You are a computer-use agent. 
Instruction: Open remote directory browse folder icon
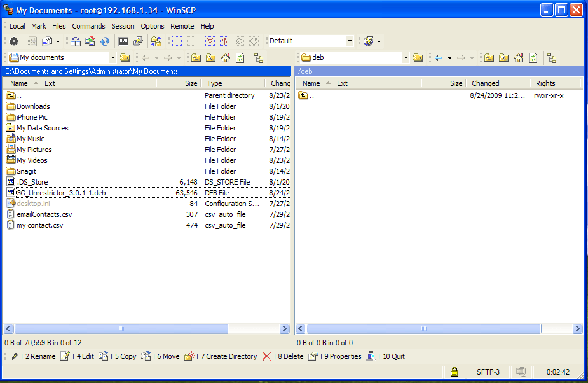(x=418, y=58)
